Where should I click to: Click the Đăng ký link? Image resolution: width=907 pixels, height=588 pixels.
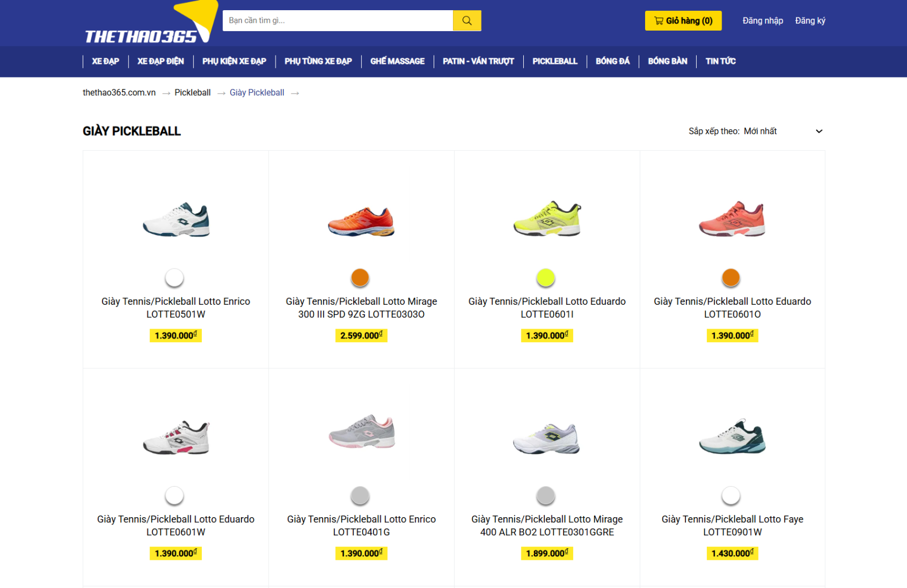[x=810, y=21]
